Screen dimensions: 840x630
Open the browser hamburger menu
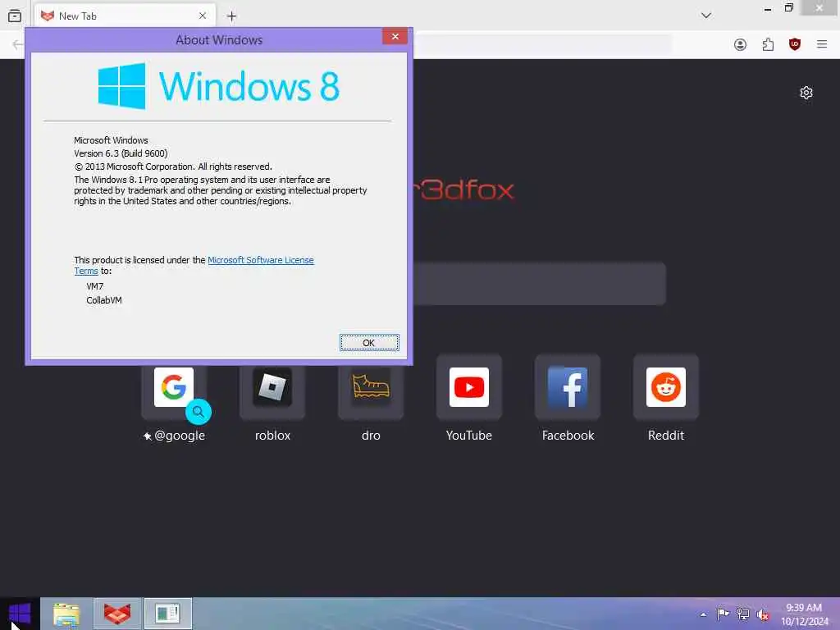(822, 44)
